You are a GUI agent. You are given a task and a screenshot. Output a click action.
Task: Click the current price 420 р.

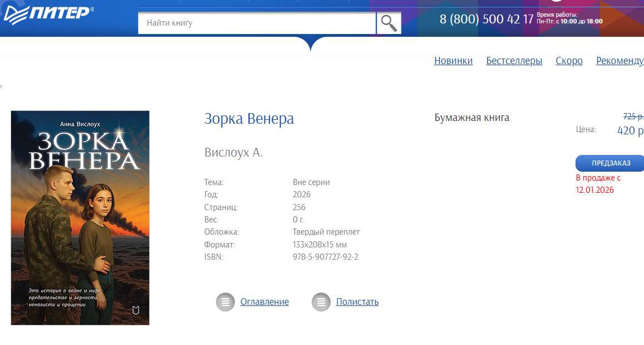631,131
